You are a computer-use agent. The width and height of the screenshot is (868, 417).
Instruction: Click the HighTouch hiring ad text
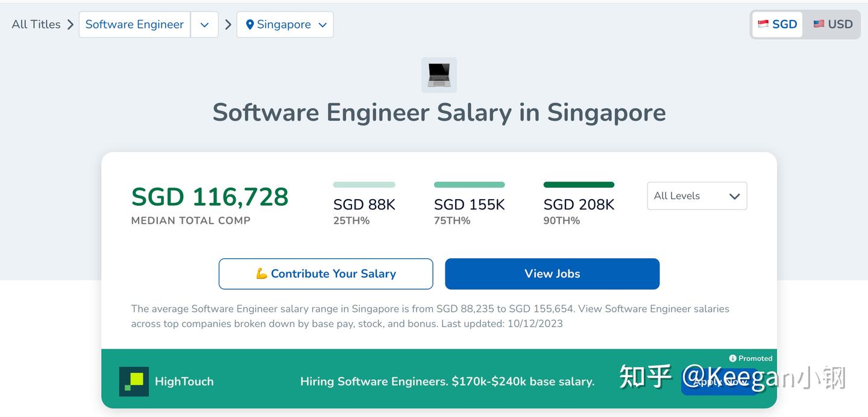coord(447,381)
